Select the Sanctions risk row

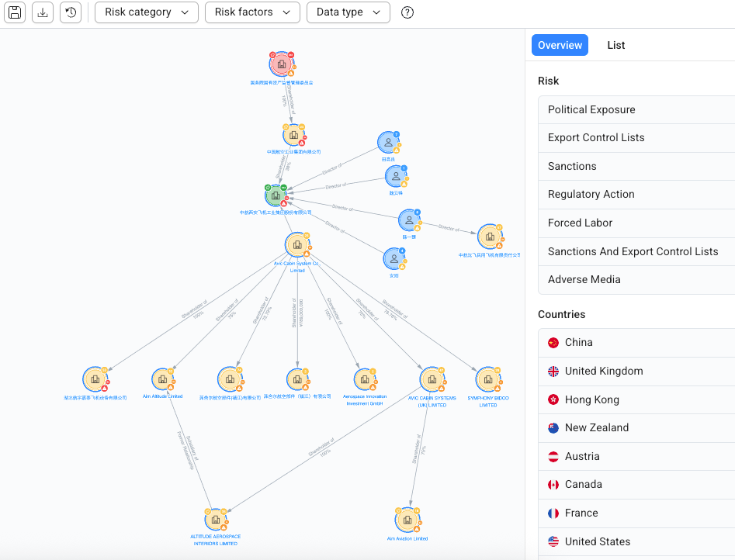pos(636,166)
